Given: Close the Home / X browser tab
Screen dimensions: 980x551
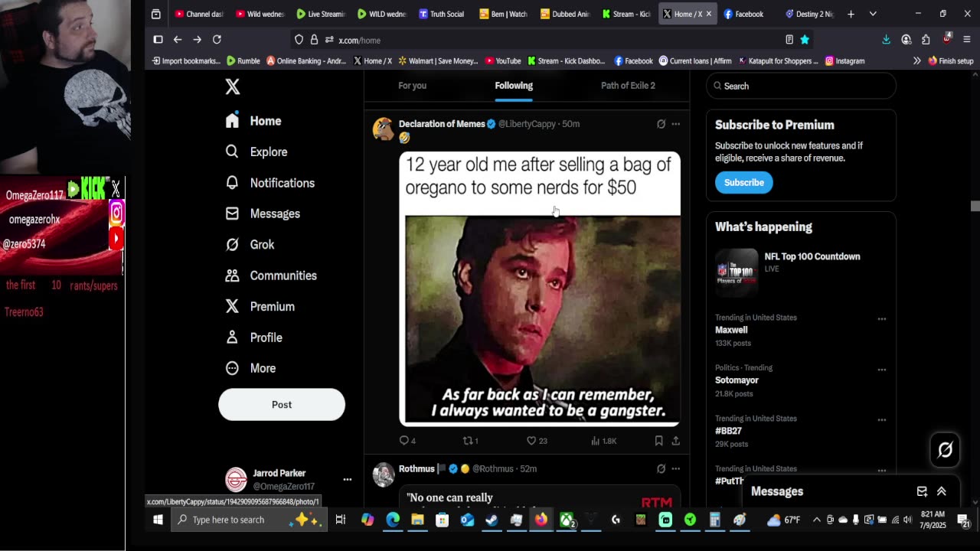Looking at the screenshot, I should pos(708,14).
